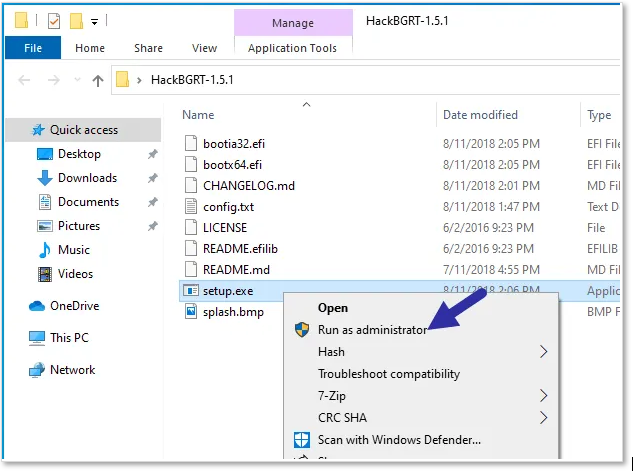The image size is (633, 471).
Task: Click the Up one level arrow
Action: tap(98, 80)
